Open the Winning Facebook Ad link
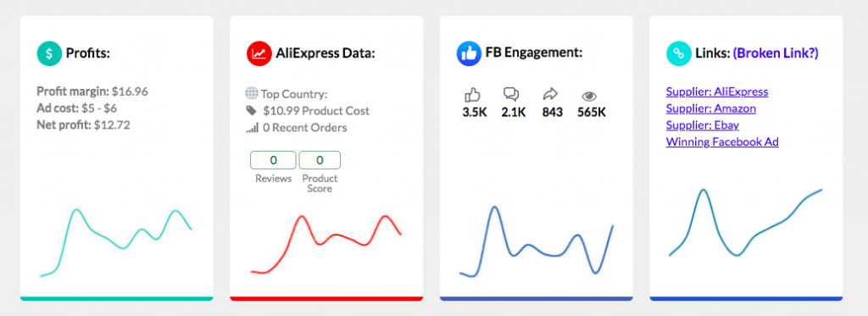The width and height of the screenshot is (868, 316). coord(722,141)
